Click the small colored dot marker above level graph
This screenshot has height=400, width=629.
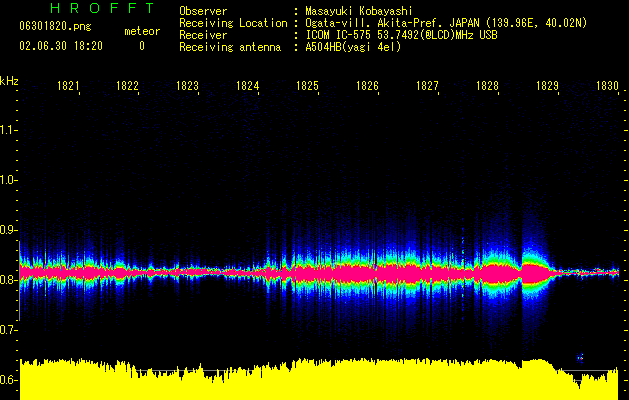[x=580, y=357]
